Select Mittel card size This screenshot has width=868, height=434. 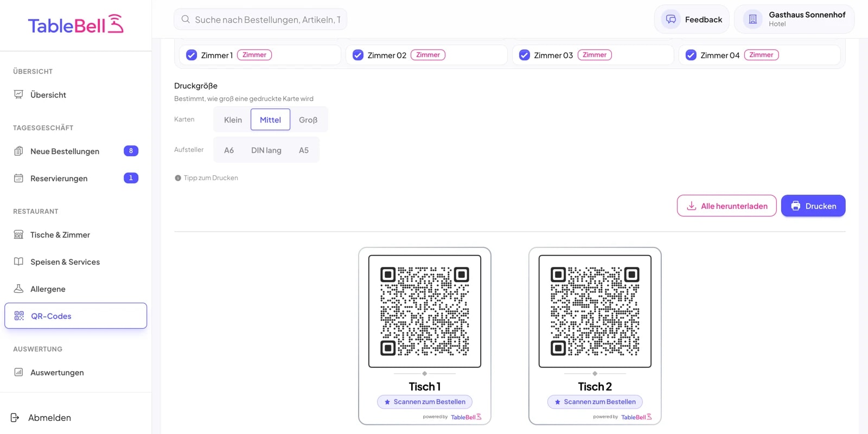coord(270,120)
